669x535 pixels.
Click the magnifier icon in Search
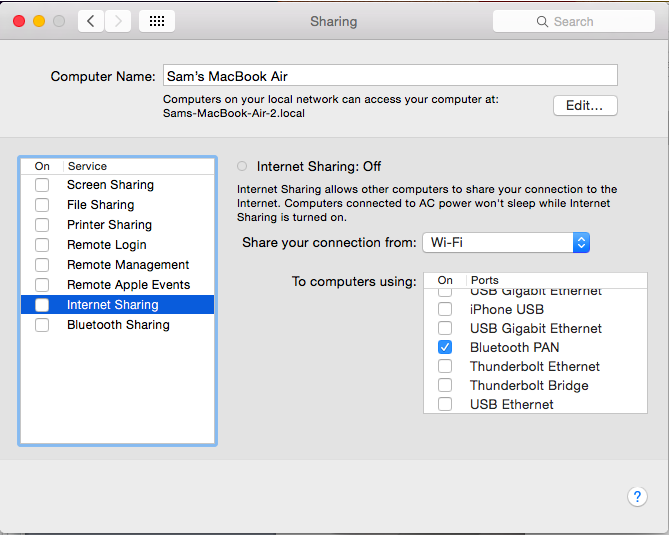543,21
